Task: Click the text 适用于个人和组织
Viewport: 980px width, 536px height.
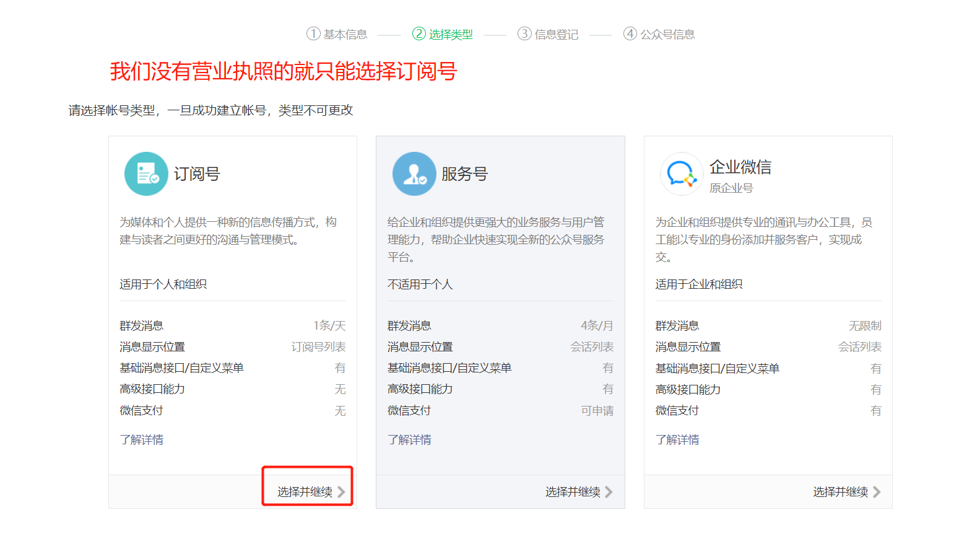Action: click(163, 284)
